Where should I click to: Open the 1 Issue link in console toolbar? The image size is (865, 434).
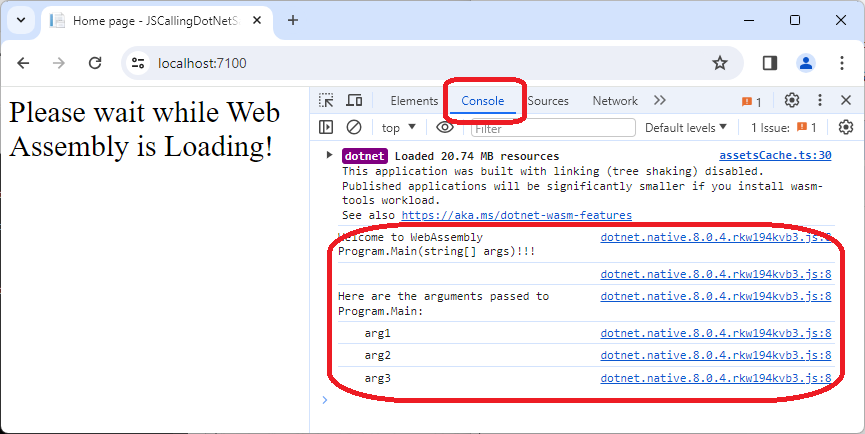click(x=783, y=128)
